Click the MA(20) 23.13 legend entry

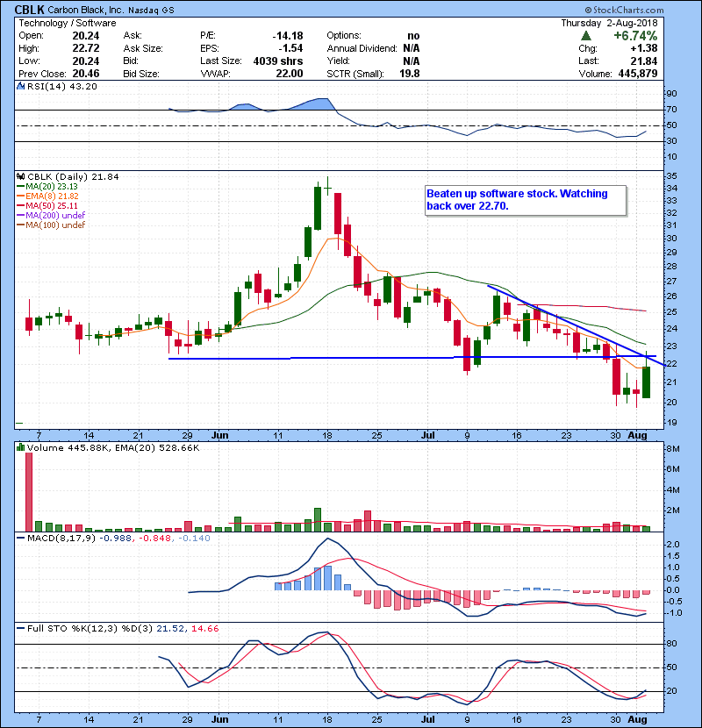(x=48, y=186)
